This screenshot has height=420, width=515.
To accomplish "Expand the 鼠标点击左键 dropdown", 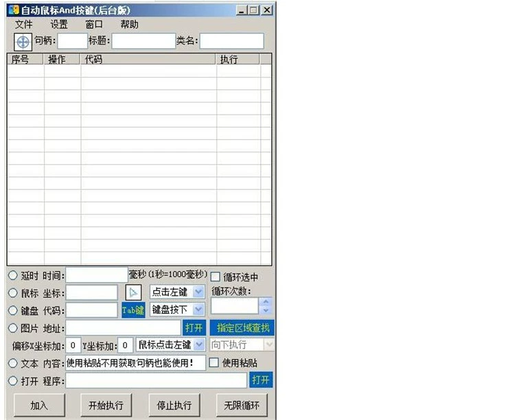I will [199, 345].
